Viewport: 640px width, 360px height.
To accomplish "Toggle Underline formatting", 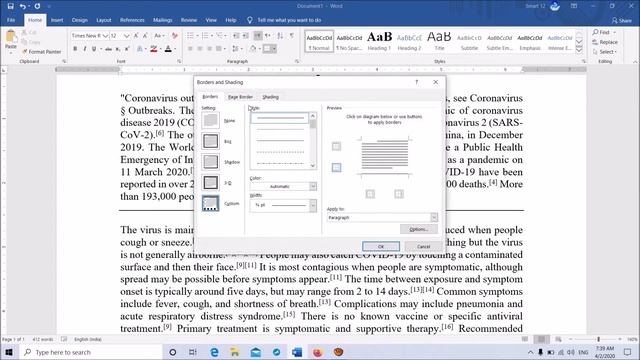I will point(94,49).
